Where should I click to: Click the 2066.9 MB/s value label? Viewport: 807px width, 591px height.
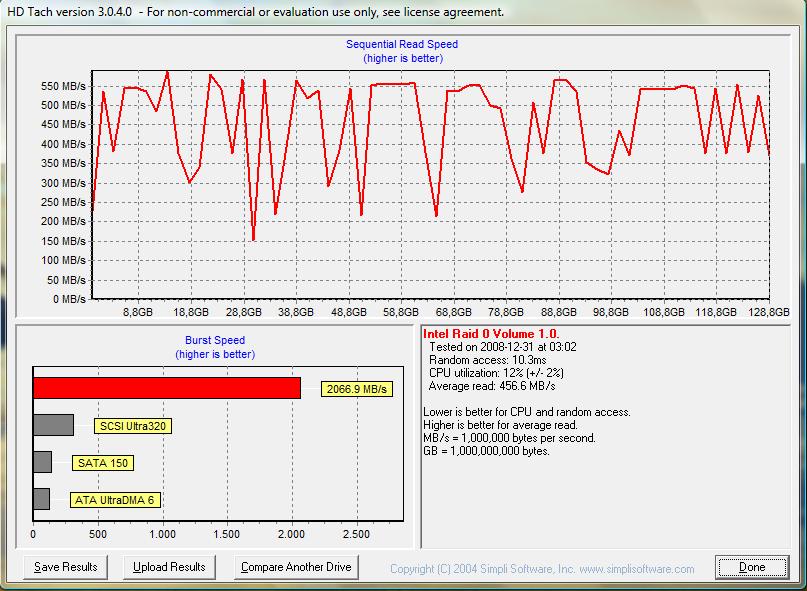click(x=357, y=389)
